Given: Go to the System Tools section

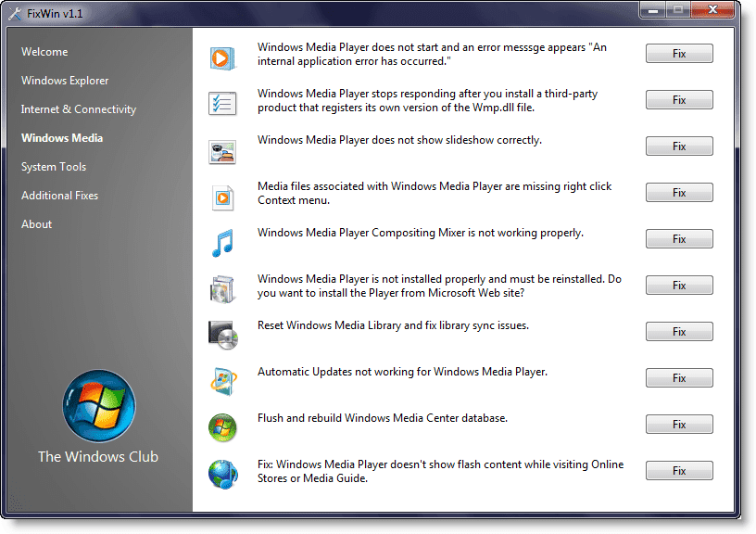Looking at the screenshot, I should [54, 167].
